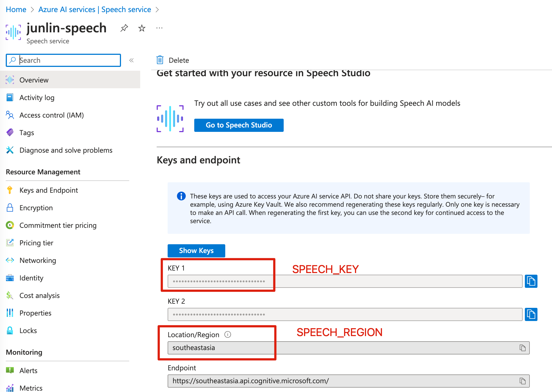This screenshot has height=392, width=552.
Task: Go to Speech Studio
Action: pos(239,125)
